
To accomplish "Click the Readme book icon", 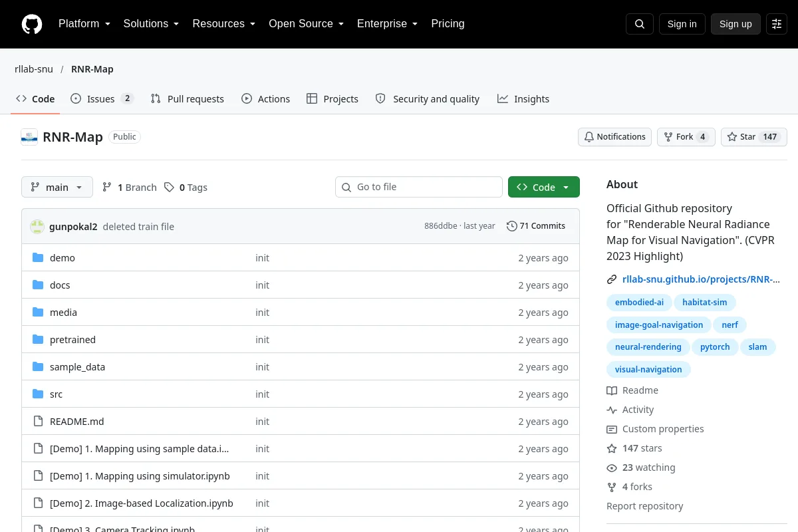I will [x=612, y=390].
